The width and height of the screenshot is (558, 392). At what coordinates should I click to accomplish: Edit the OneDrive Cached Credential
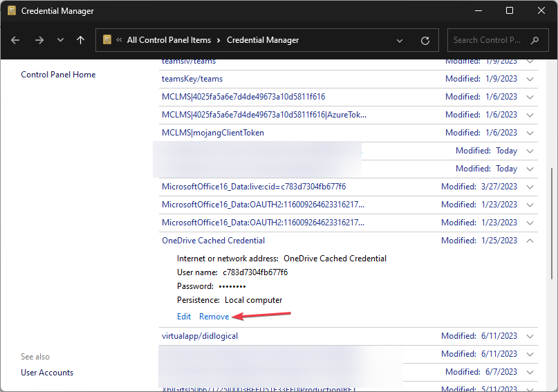click(x=184, y=317)
